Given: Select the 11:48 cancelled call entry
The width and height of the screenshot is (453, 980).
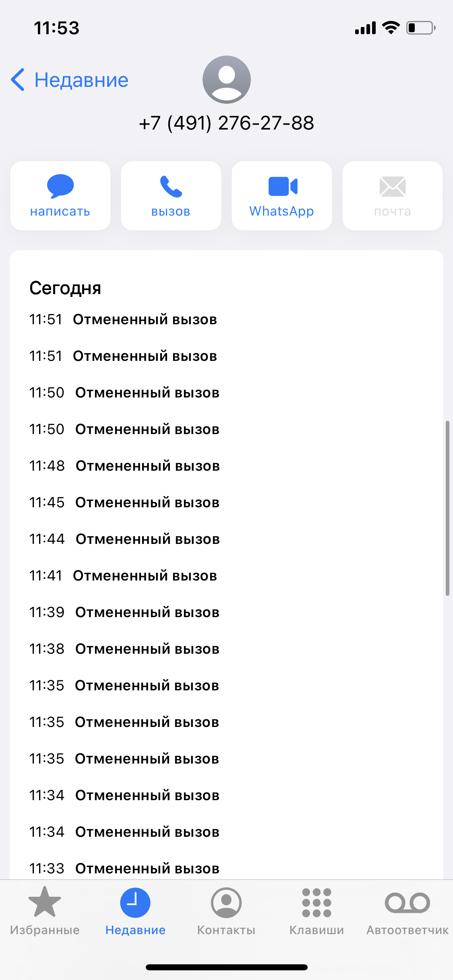Looking at the screenshot, I should [x=124, y=466].
